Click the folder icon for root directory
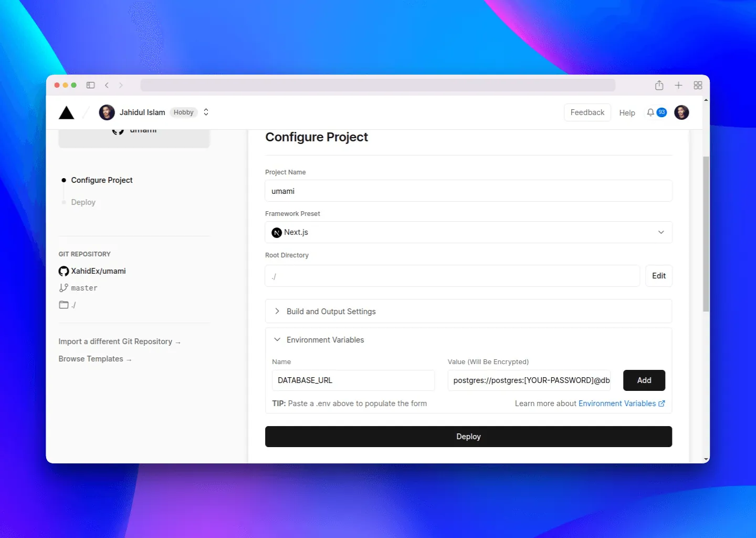The width and height of the screenshot is (756, 538). coord(64,305)
